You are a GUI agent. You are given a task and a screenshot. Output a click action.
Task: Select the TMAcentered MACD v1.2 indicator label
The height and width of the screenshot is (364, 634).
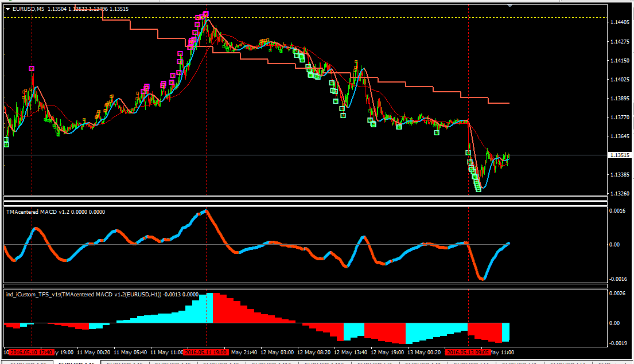56,212
